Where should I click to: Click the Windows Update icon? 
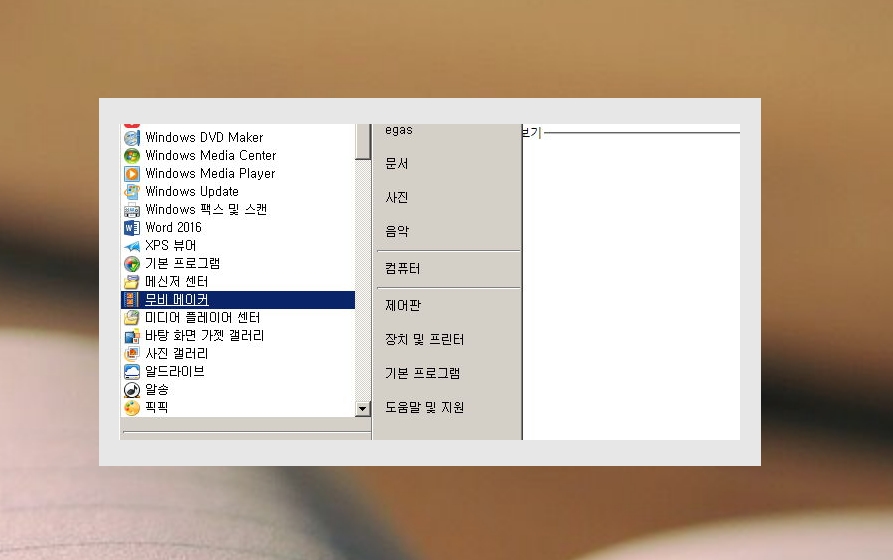(132, 191)
